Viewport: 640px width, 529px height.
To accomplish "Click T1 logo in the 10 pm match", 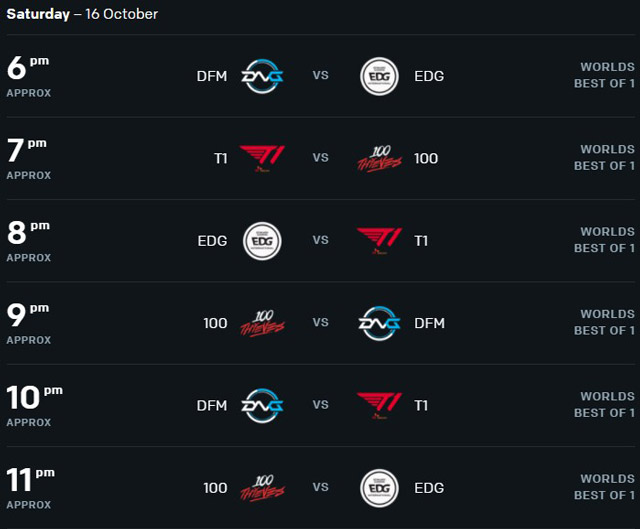I will tap(379, 406).
